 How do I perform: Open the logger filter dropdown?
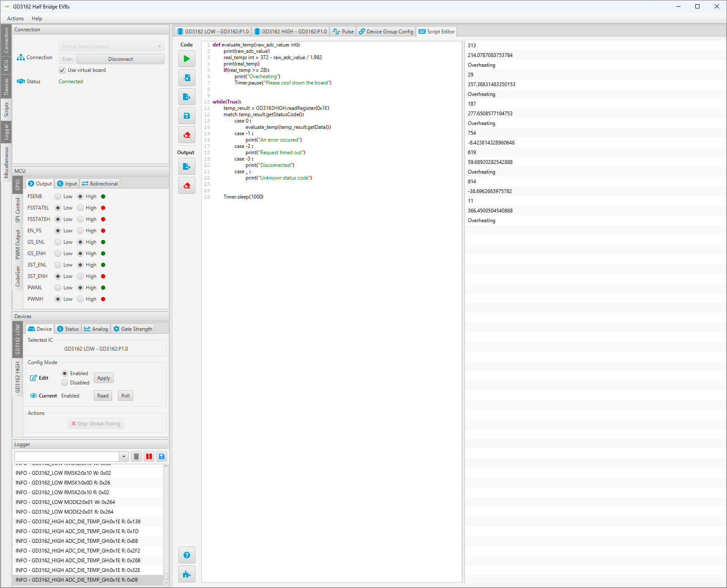pos(123,456)
